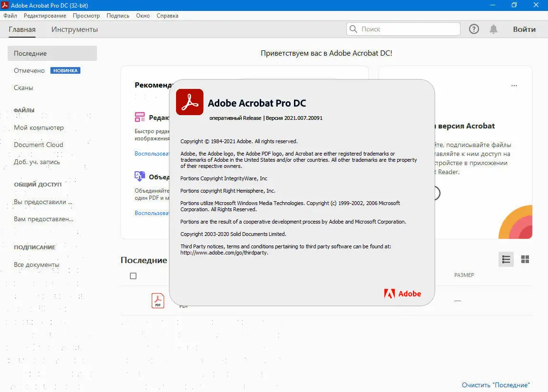This screenshot has width=548, height=392.
Task: Select Мой компьютер in sidebar
Action: click(39, 127)
